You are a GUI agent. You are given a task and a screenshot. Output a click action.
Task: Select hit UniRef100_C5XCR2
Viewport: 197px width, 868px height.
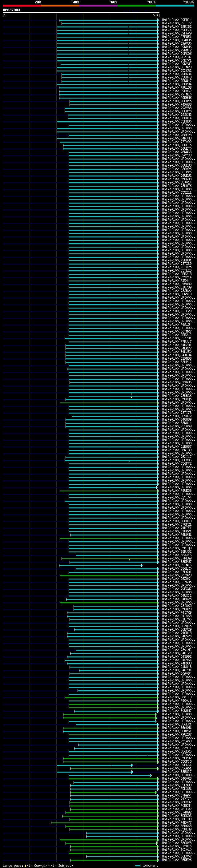click(177, 71)
